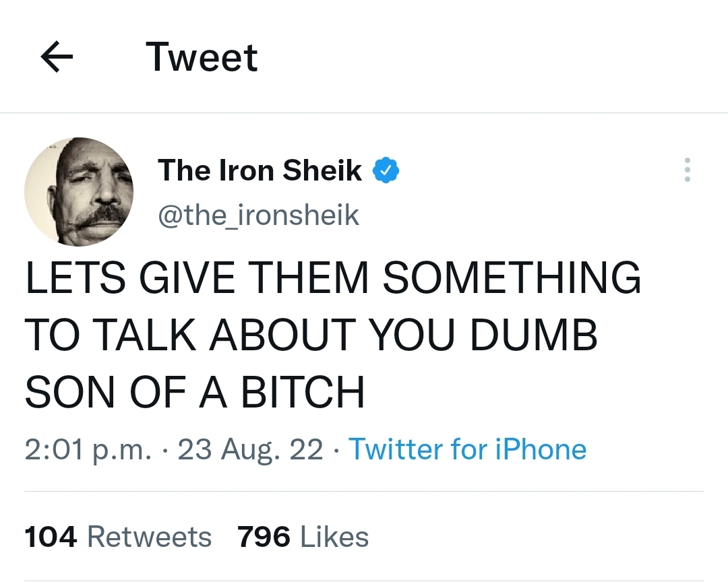728x586 pixels.
Task: Click the word Retweets
Action: pos(150,537)
